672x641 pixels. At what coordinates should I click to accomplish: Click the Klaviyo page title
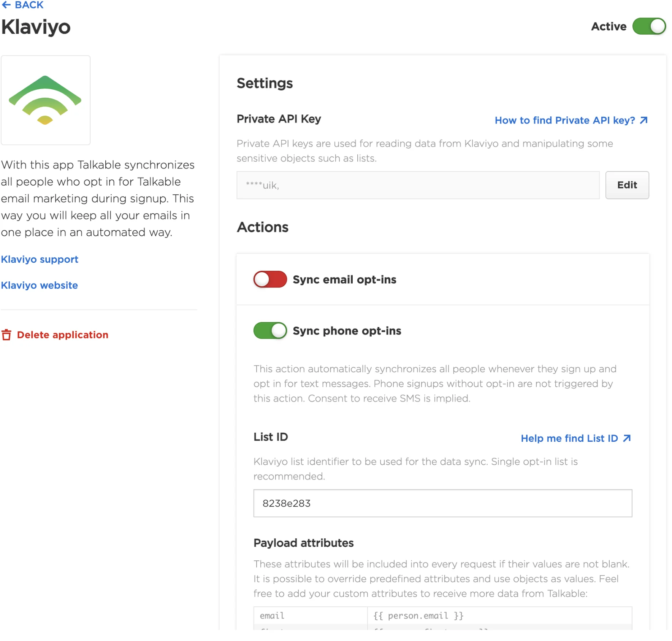point(36,27)
